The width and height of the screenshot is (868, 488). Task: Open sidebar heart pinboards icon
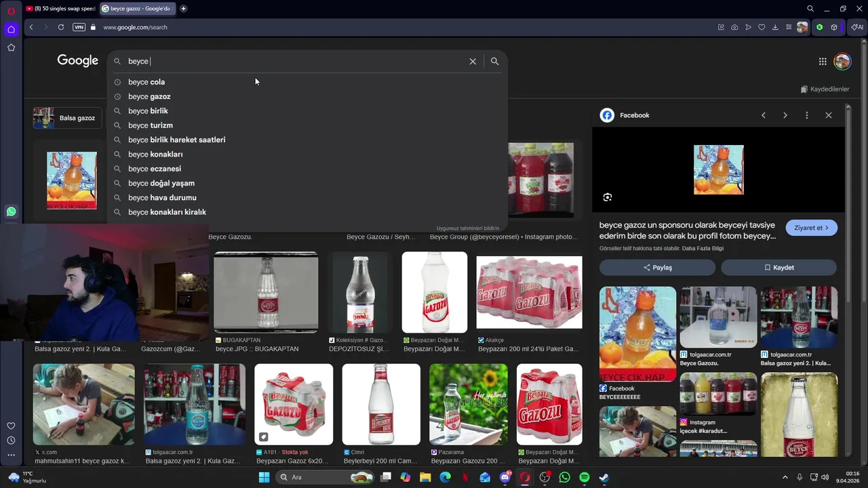pyautogui.click(x=11, y=426)
